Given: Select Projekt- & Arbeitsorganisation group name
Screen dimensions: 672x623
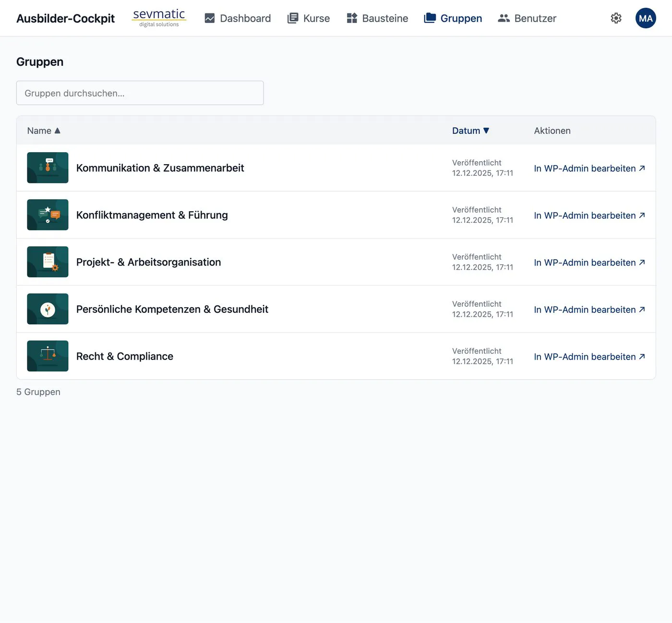Looking at the screenshot, I should pyautogui.click(x=149, y=262).
